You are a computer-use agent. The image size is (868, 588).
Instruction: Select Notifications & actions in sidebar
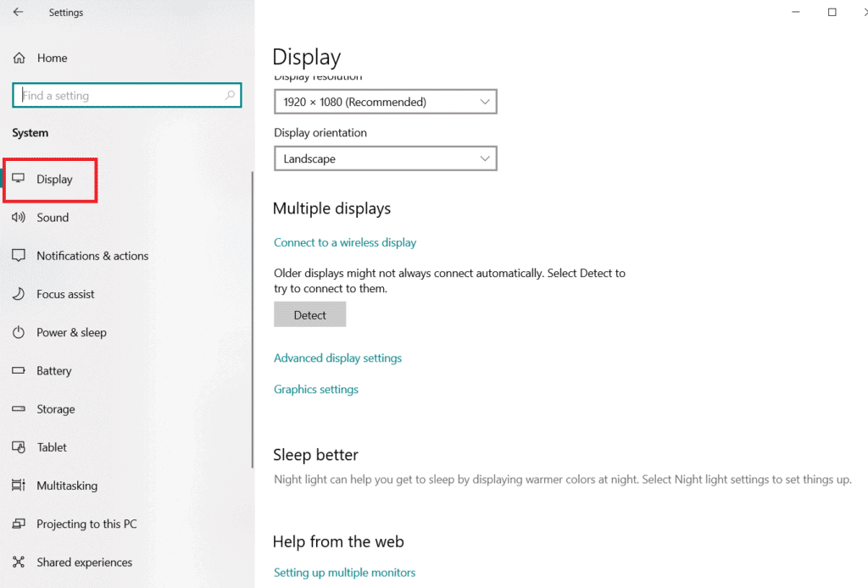pyautogui.click(x=92, y=256)
